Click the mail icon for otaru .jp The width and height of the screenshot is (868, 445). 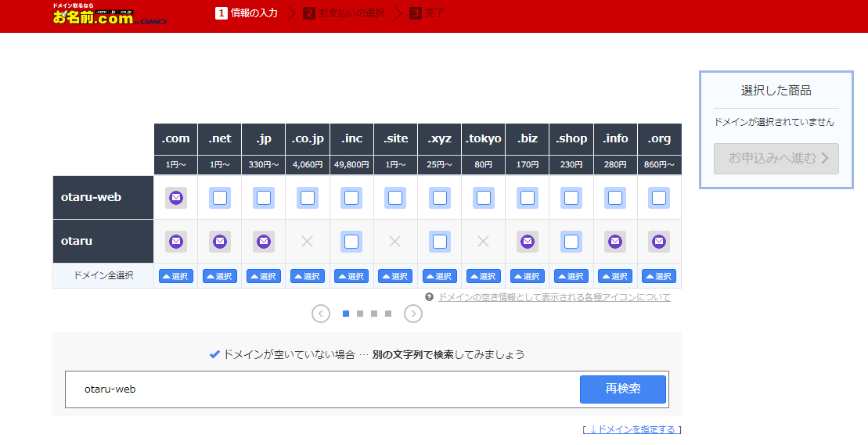pos(264,241)
